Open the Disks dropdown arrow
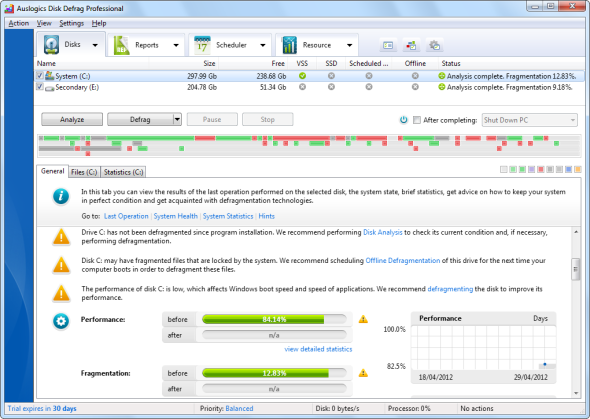590x419 pixels. (x=95, y=45)
